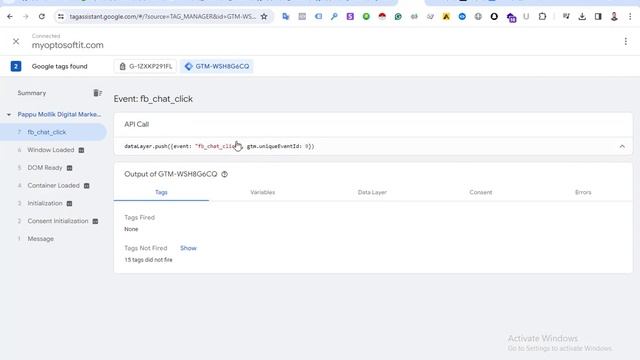The width and height of the screenshot is (640, 360).
Task: Select the GTM-WSH8G6CQ container chip
Action: [217, 66]
